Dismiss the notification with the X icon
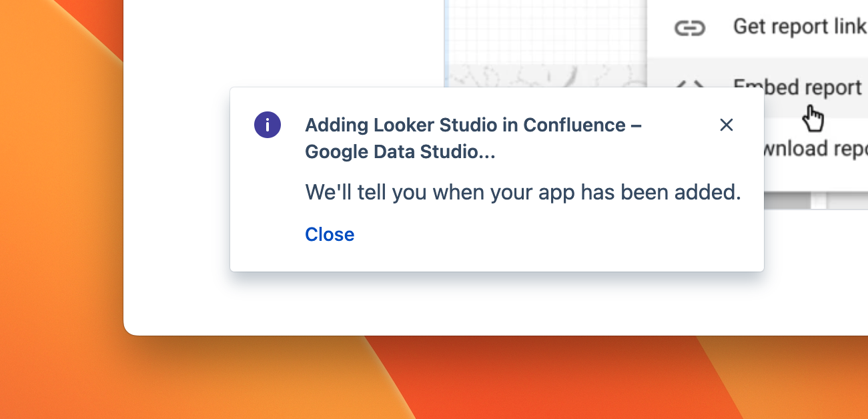Image resolution: width=868 pixels, height=419 pixels. click(x=727, y=125)
